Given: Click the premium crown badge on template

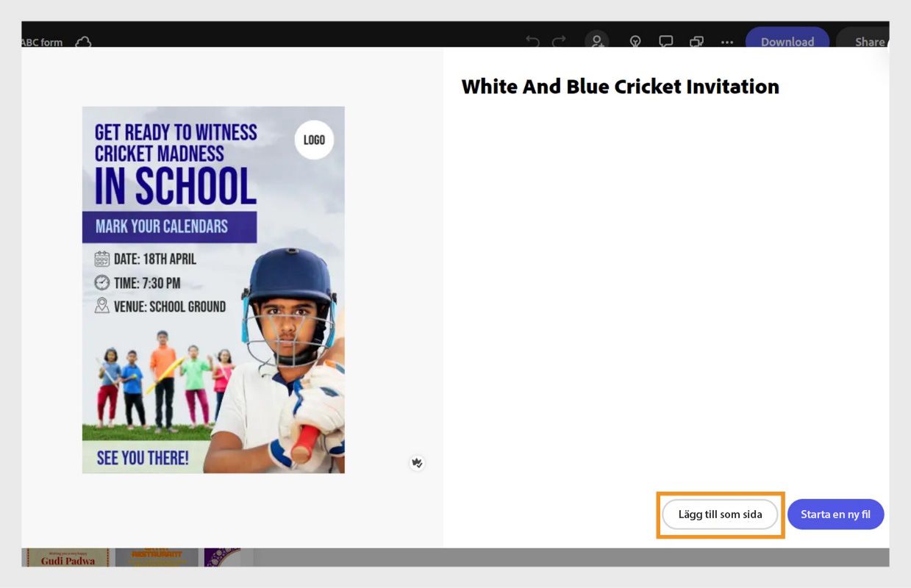Looking at the screenshot, I should pyautogui.click(x=417, y=462).
